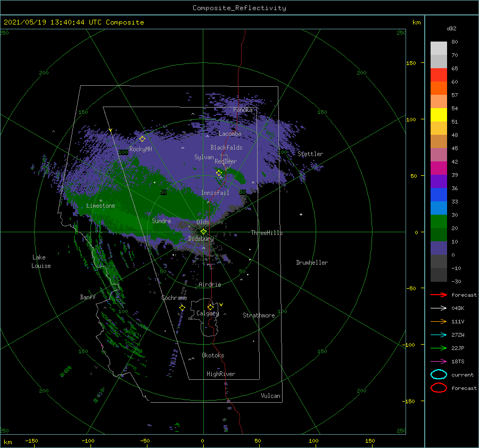Click the dBZ legend heading

click(451, 28)
